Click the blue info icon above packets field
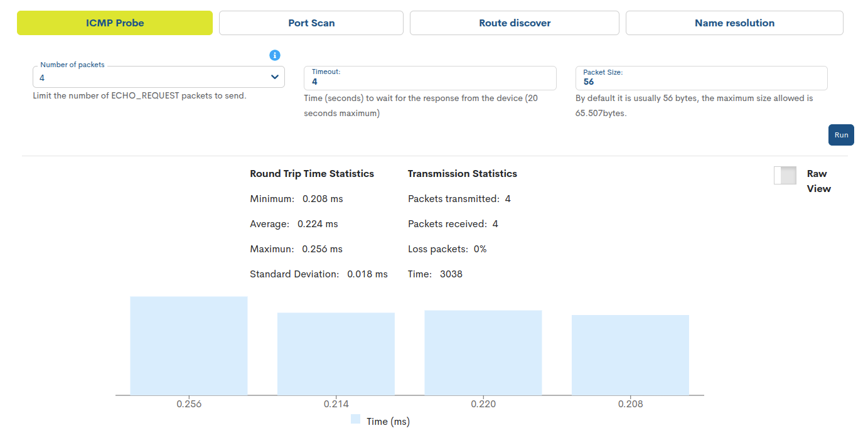868x433 pixels. pyautogui.click(x=275, y=55)
